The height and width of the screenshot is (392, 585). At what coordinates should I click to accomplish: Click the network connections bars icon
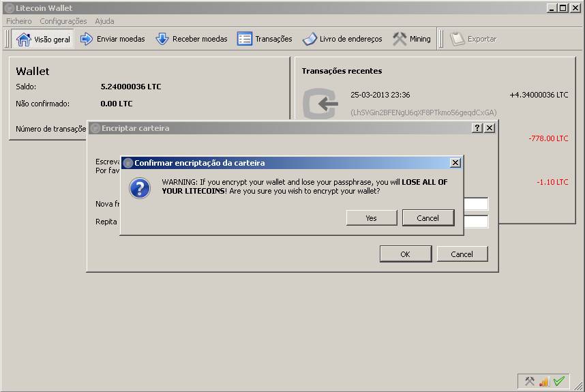point(544,381)
